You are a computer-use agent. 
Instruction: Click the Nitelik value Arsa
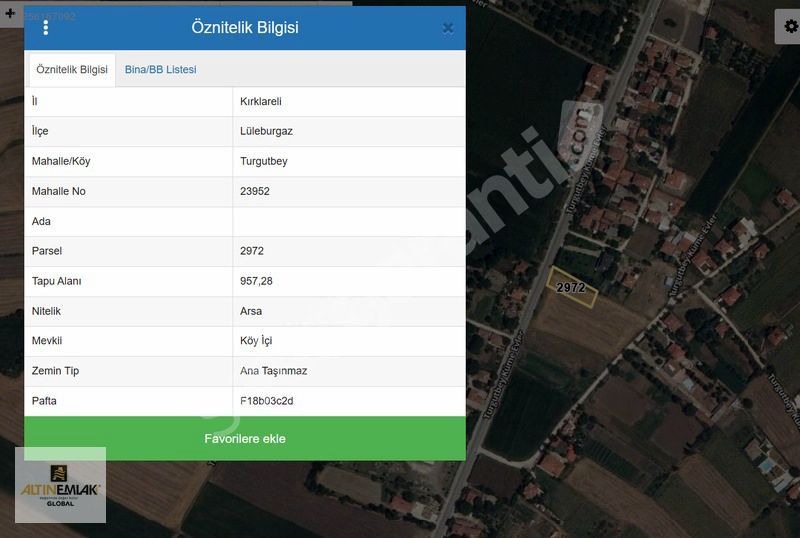tap(251, 311)
